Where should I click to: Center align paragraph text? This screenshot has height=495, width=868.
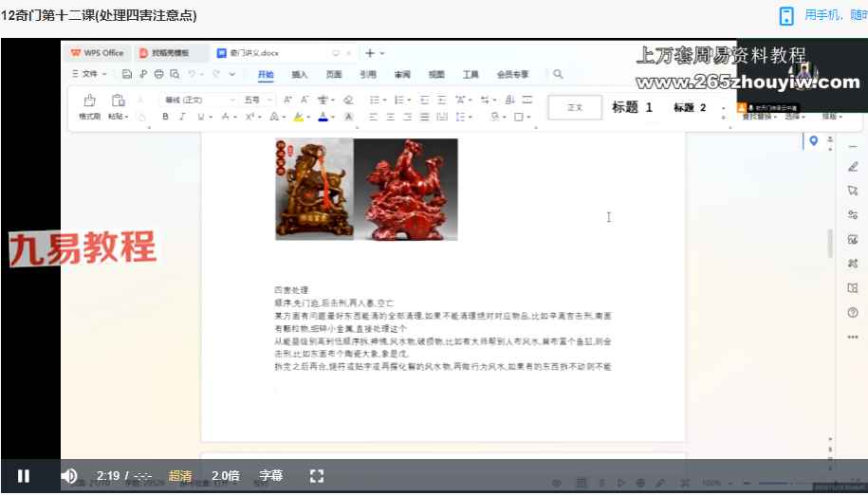coord(390,117)
